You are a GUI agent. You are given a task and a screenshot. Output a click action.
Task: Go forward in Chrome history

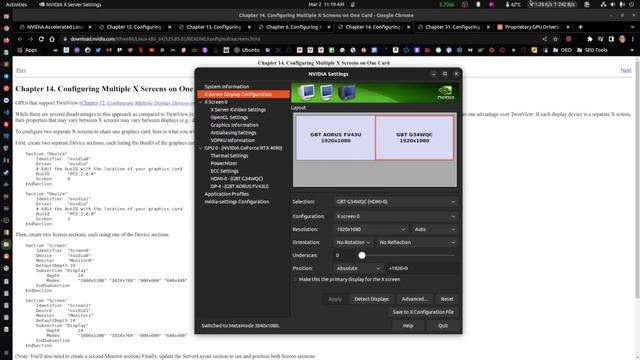point(30,39)
